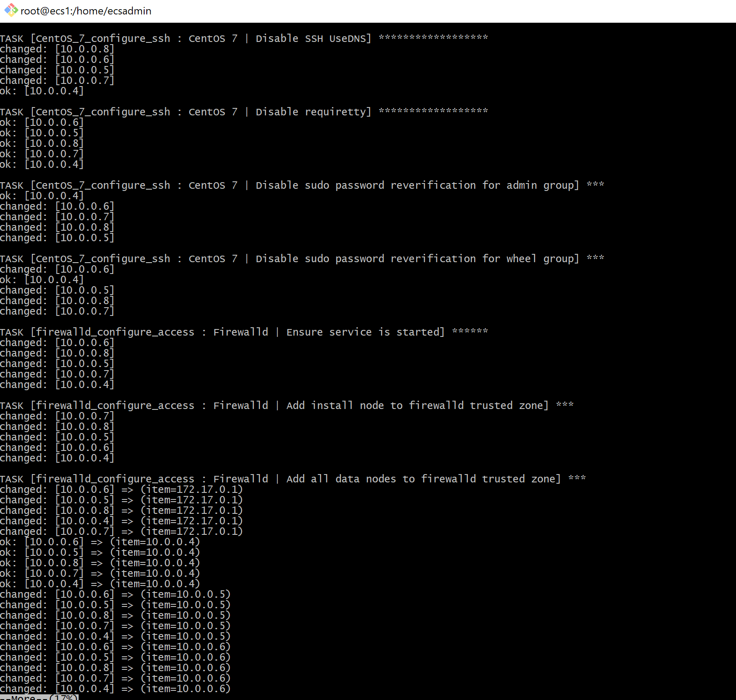The height and width of the screenshot is (700, 736).
Task: Click ok 10.0.0.4 under Disable SSH UseDNS
Action: (x=42, y=91)
